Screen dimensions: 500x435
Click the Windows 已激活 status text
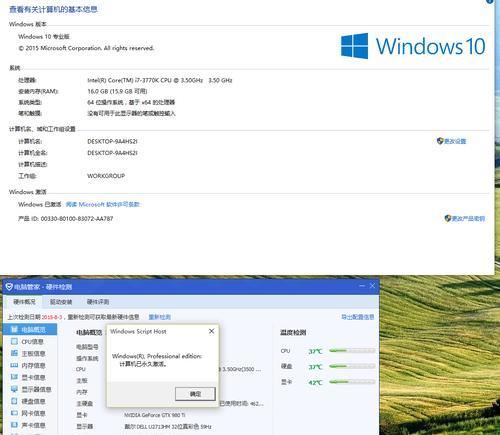[40, 204]
